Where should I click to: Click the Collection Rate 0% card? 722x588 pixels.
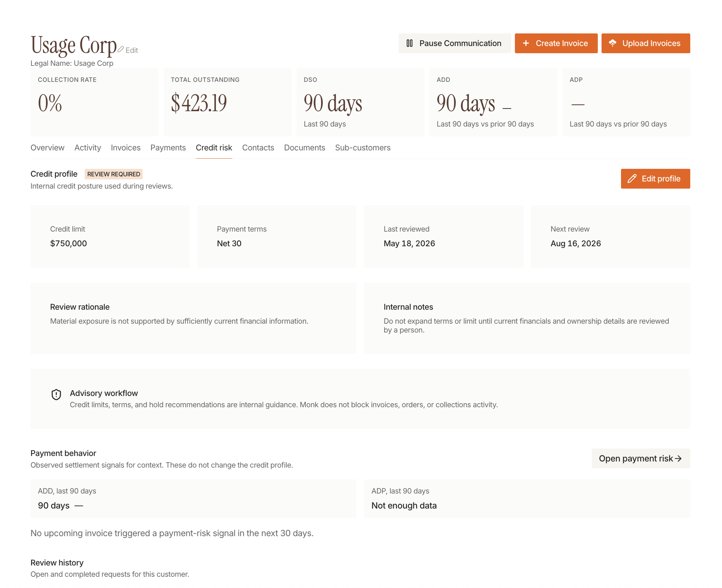point(95,102)
